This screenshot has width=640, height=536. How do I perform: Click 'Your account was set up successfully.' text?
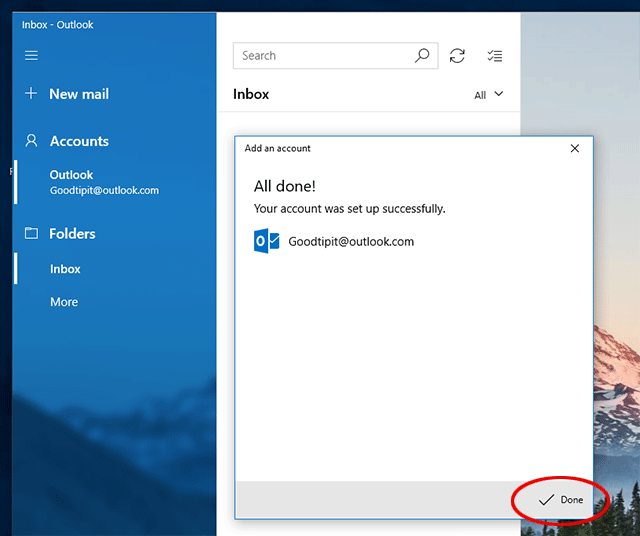tap(349, 209)
